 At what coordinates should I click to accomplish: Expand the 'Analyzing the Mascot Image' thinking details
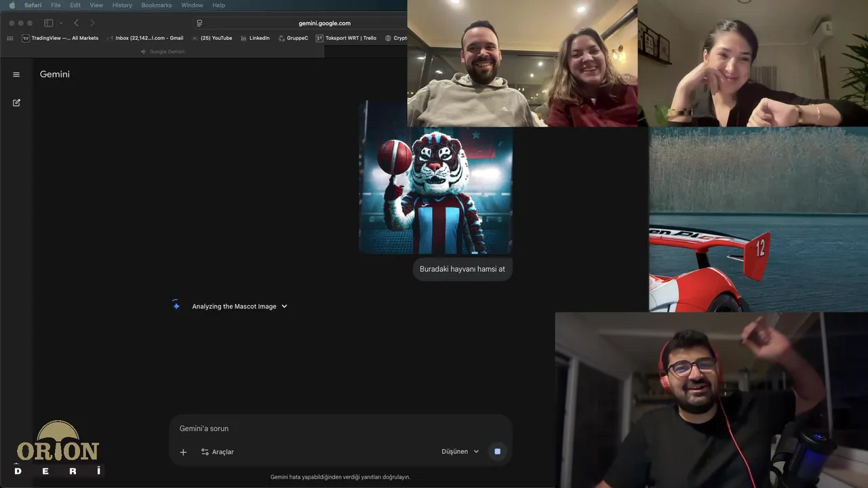(x=240, y=306)
